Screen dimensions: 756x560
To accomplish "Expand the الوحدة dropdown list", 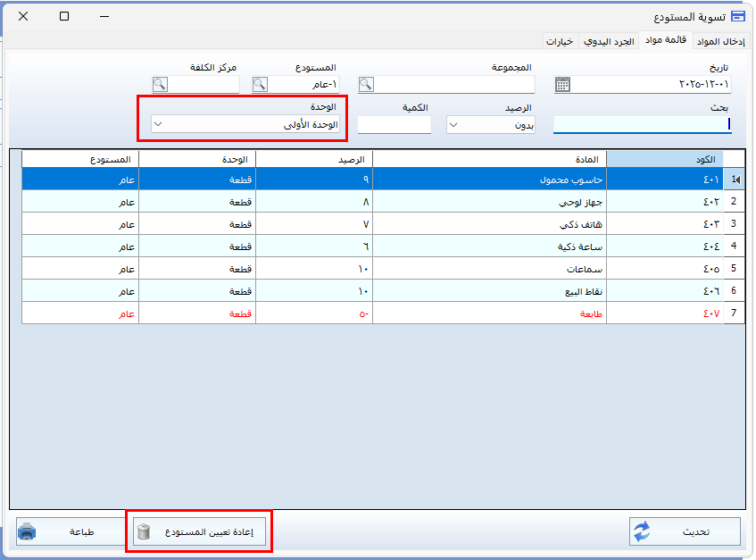I will click(158, 125).
